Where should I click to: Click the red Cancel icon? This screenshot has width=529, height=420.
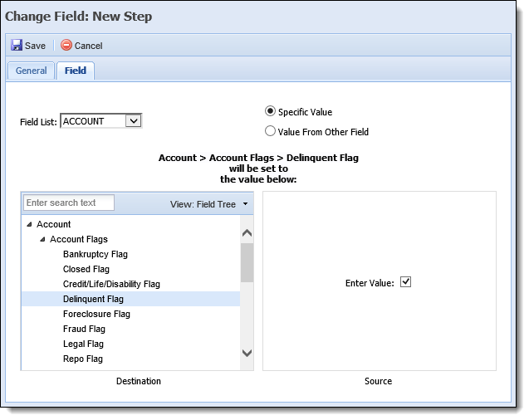tap(66, 45)
